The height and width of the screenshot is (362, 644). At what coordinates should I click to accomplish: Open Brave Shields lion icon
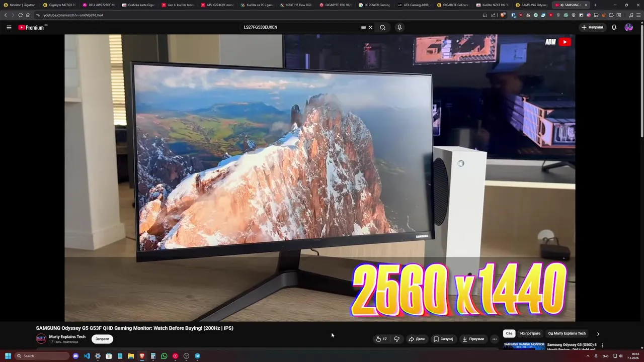point(503,15)
